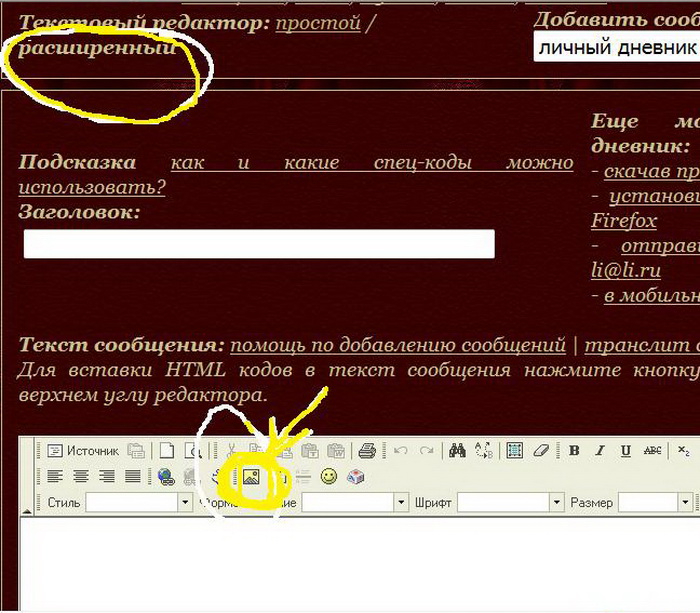Click the Insert Horizontal Line icon
Viewport: 700px width, 613px height.
[303, 477]
